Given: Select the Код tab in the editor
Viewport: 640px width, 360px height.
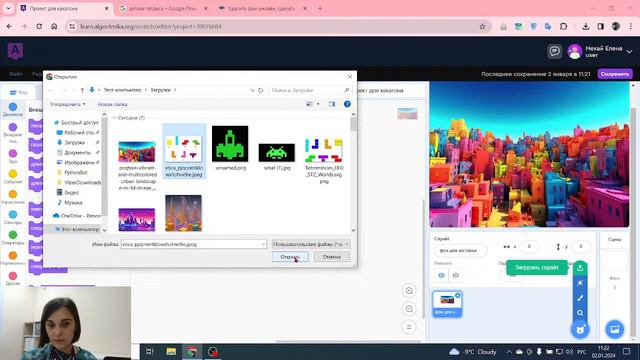Looking at the screenshot, I should click(x=19, y=92).
